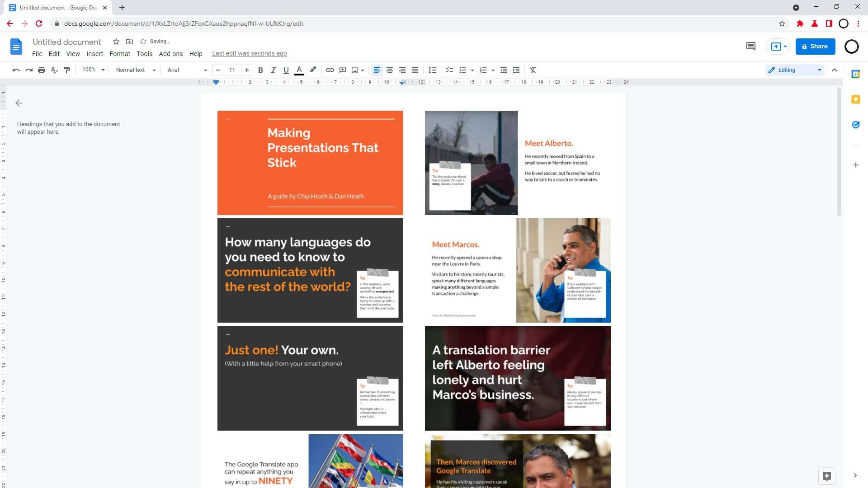Image resolution: width=868 pixels, height=488 pixels.
Task: Open the paragraph style dropdown
Action: tap(134, 70)
